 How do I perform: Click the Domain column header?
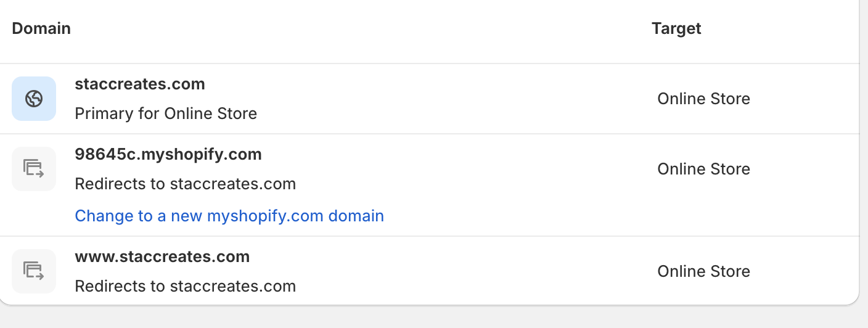coord(41,28)
